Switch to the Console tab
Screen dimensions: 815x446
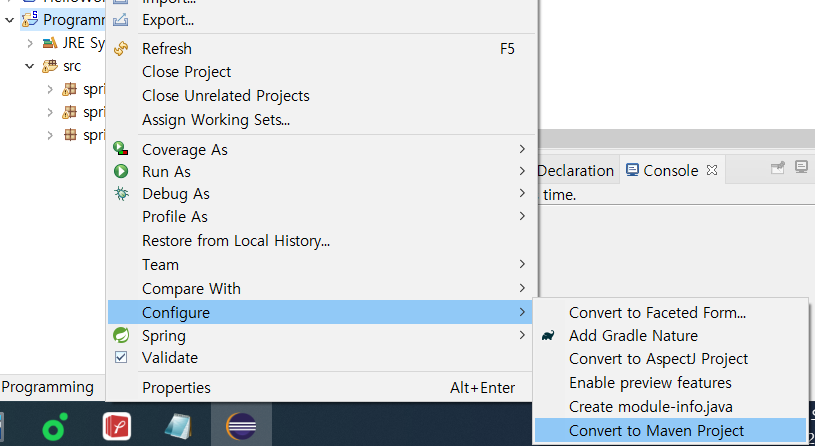pyautogui.click(x=671, y=170)
